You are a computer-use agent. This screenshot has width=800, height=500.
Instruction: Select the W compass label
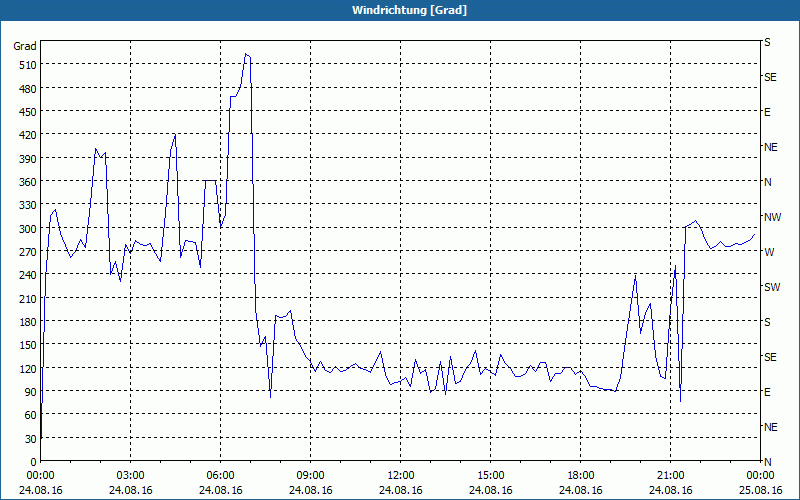coord(769,252)
